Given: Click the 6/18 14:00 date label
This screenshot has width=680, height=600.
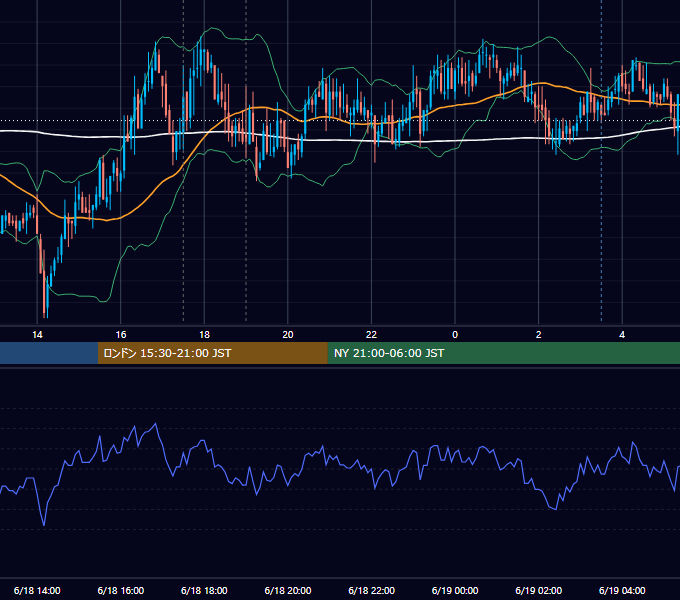Looking at the screenshot, I should 37,590.
